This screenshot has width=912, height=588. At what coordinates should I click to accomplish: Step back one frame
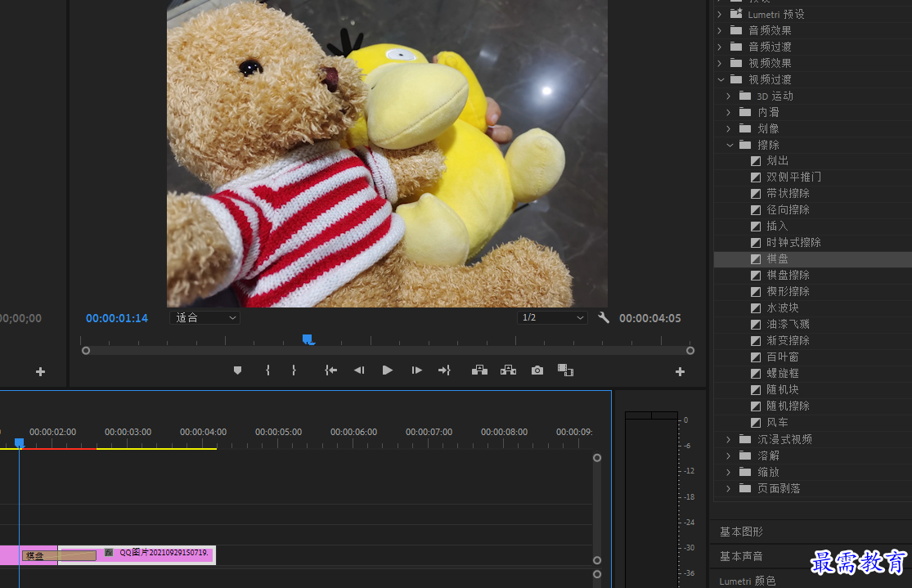pyautogui.click(x=359, y=370)
